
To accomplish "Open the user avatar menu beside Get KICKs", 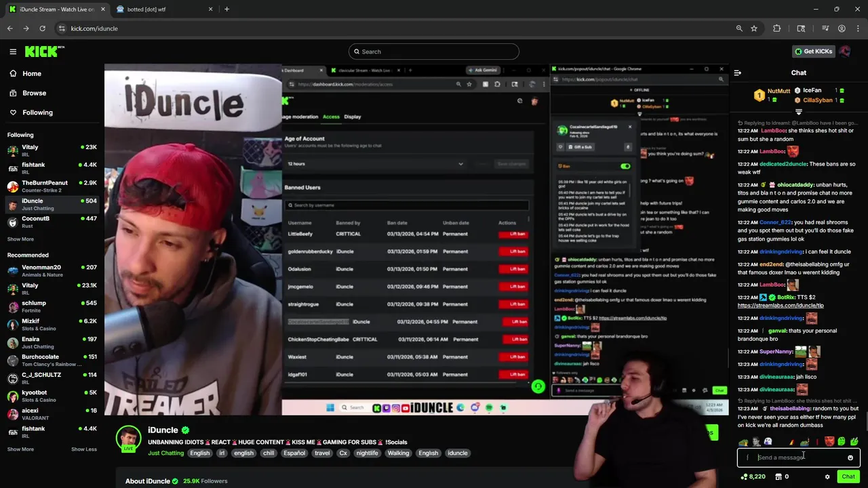I will 845,52.
